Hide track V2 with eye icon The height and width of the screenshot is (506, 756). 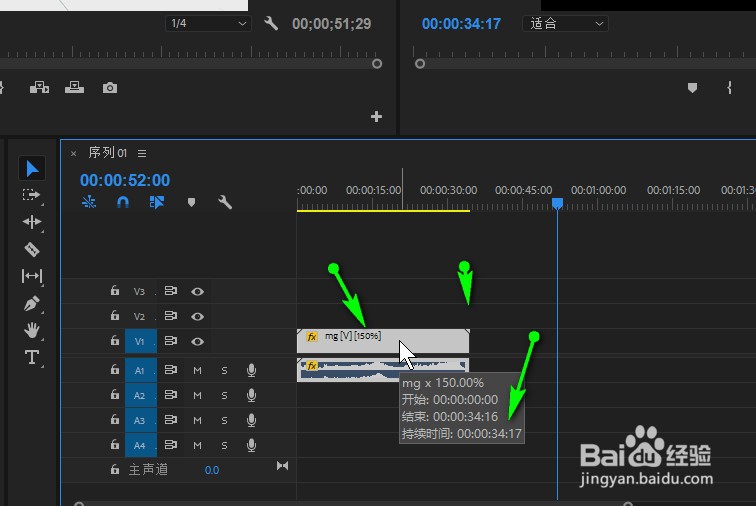(197, 316)
